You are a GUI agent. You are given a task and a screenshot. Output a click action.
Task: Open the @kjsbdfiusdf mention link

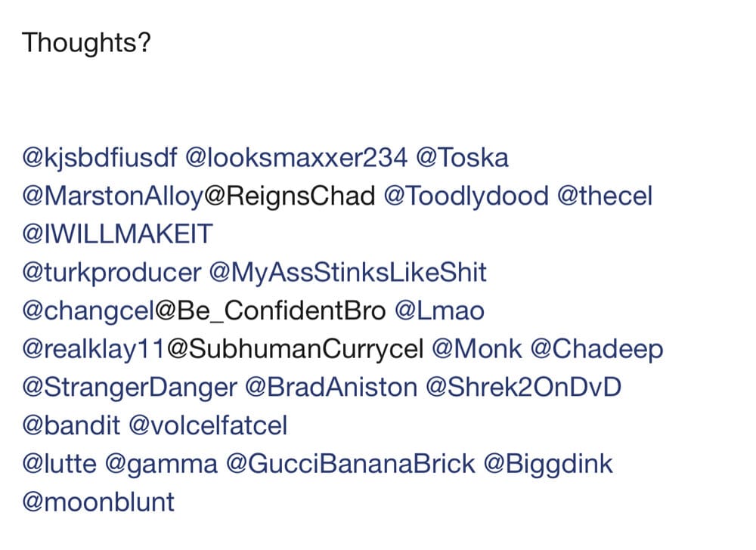[99, 159]
